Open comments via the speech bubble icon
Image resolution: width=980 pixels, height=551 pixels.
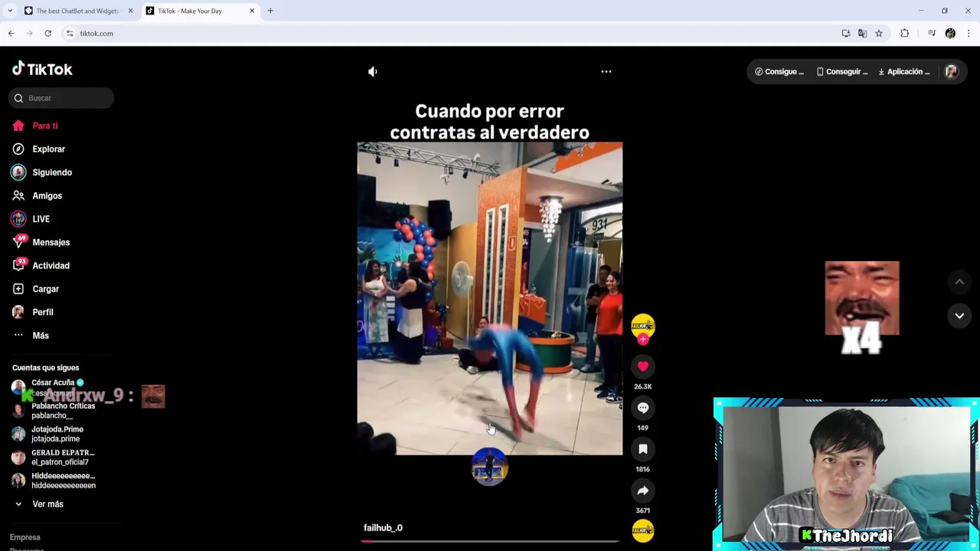click(x=643, y=408)
